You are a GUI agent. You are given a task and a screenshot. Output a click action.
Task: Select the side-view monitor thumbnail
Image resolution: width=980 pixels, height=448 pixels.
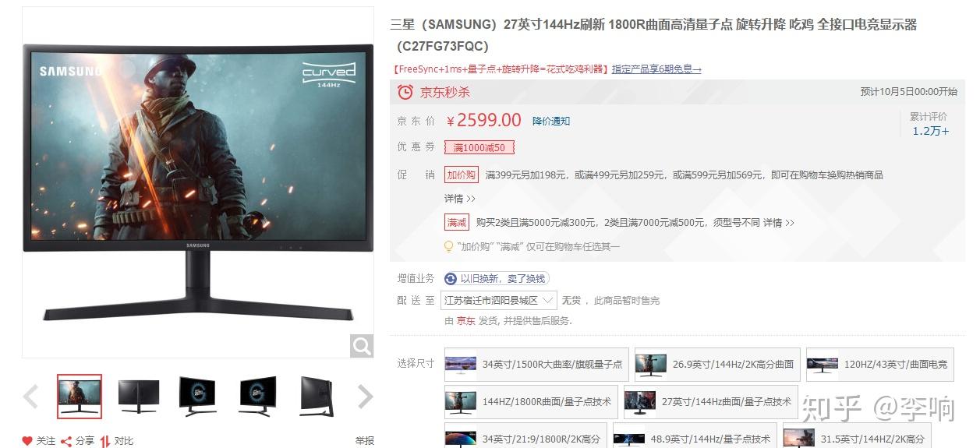pos(317,397)
